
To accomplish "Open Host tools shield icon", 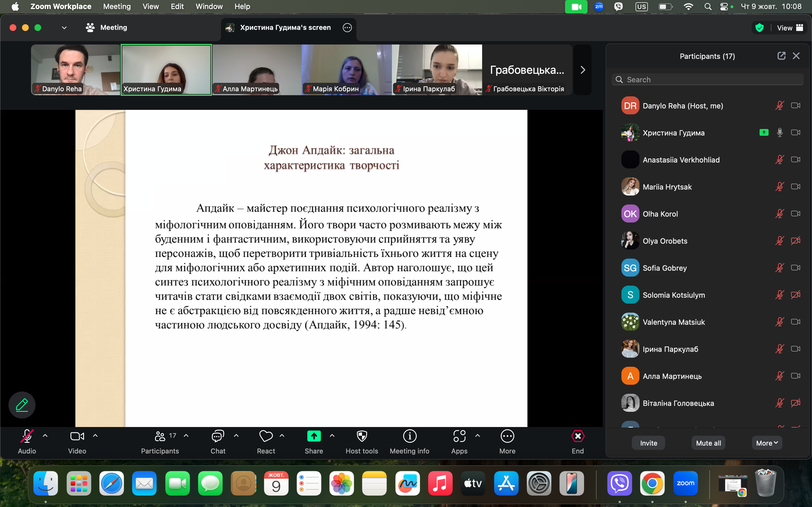I will click(x=362, y=436).
